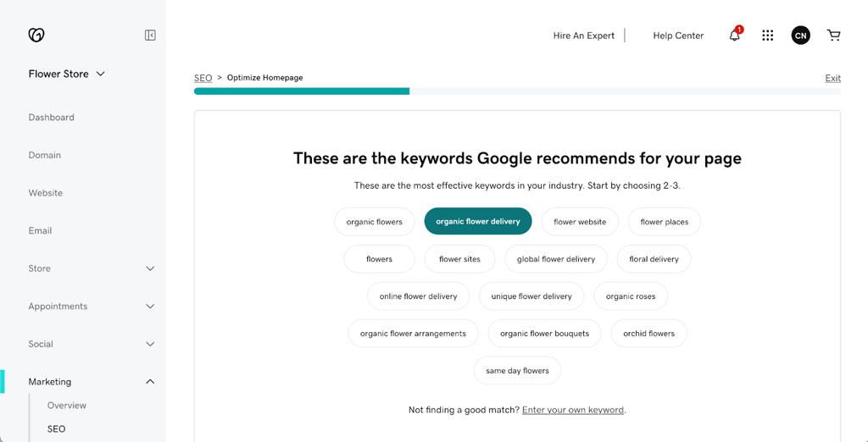Screen dimensions: 868x442
Task: Click Enter your own keyword link
Action: [x=573, y=410]
